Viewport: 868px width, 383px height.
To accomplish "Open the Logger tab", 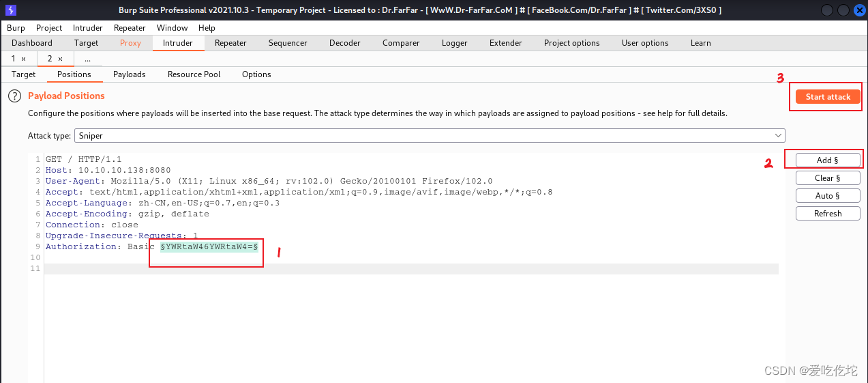I will click(x=455, y=43).
